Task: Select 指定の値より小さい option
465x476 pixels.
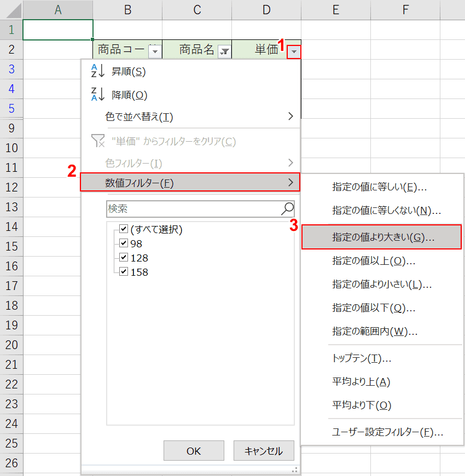Action: pyautogui.click(x=381, y=285)
